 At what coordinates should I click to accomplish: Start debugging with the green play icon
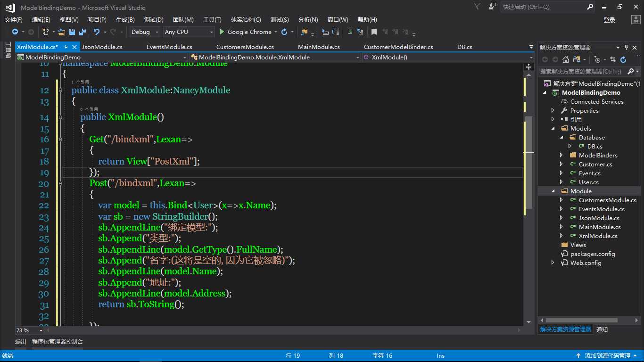pos(222,32)
